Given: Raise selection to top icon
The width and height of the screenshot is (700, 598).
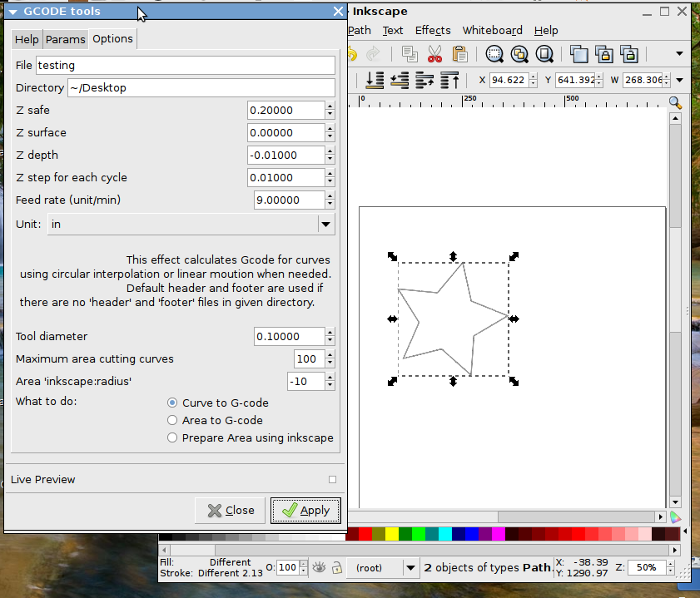Looking at the screenshot, I should pos(450,80).
